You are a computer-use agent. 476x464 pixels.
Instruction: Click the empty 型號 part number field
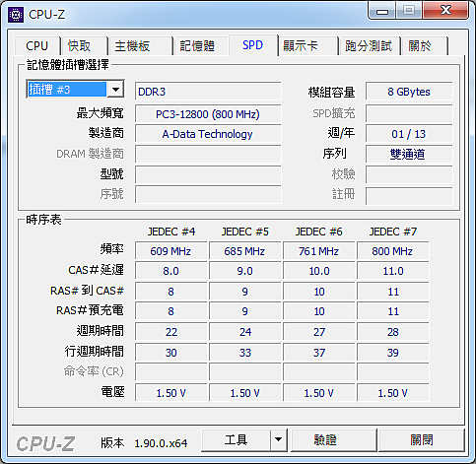pos(208,174)
